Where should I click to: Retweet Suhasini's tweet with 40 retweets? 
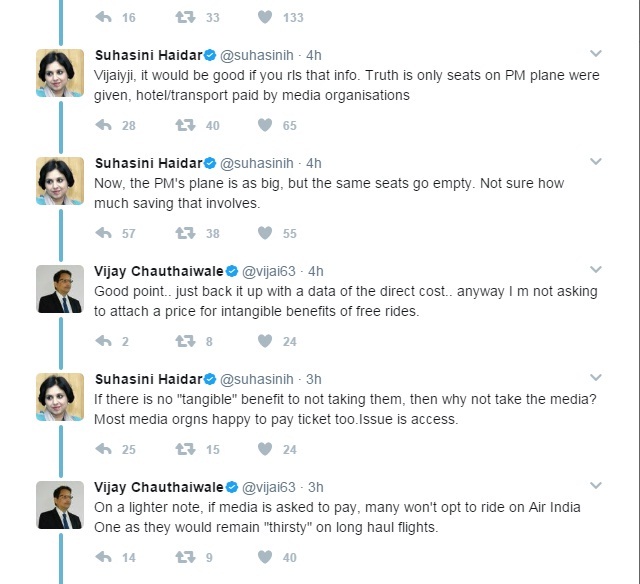pyautogui.click(x=185, y=125)
